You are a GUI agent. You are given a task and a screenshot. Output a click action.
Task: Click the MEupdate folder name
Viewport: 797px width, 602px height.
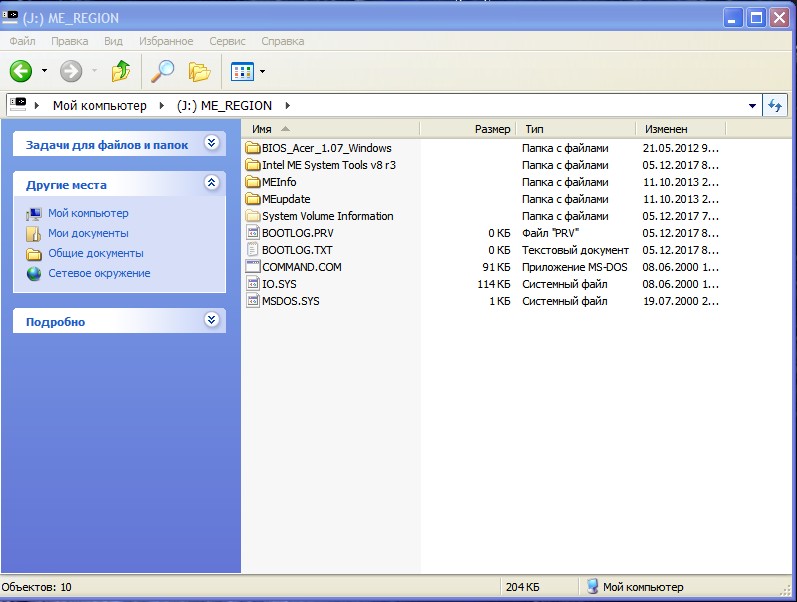[x=286, y=199]
